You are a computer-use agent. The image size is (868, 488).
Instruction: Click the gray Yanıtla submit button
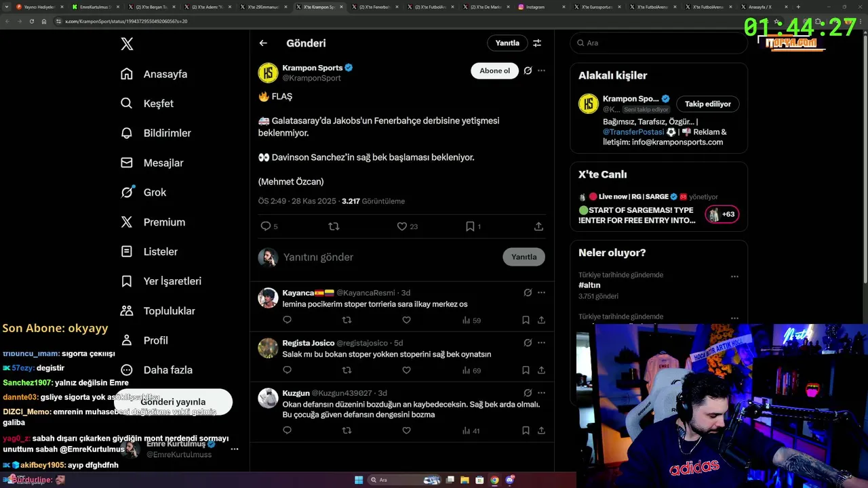524,257
